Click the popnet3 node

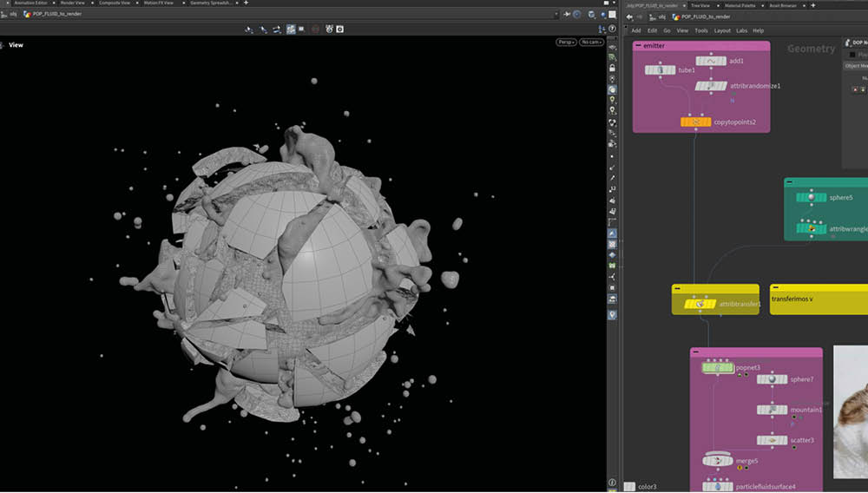(x=717, y=368)
